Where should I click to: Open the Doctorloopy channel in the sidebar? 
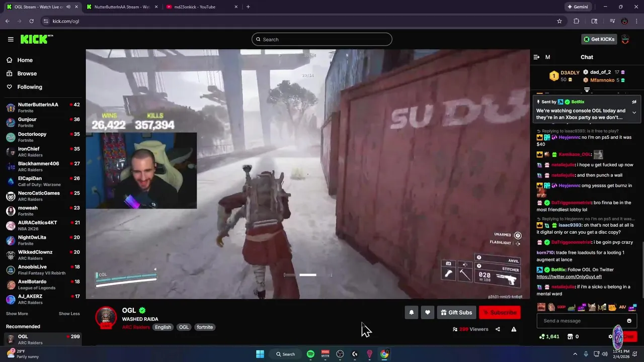pos(43,137)
